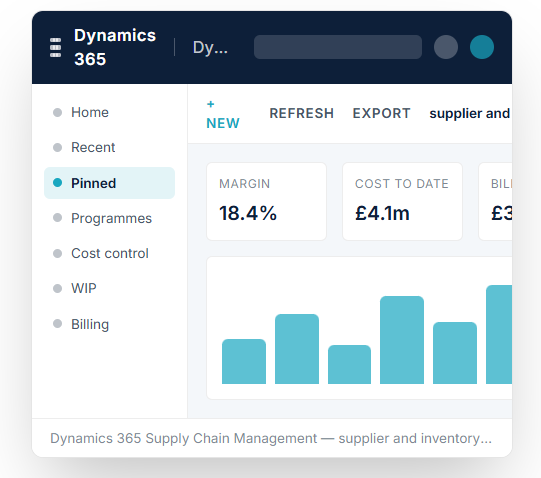Click the REFRESH command

point(302,114)
